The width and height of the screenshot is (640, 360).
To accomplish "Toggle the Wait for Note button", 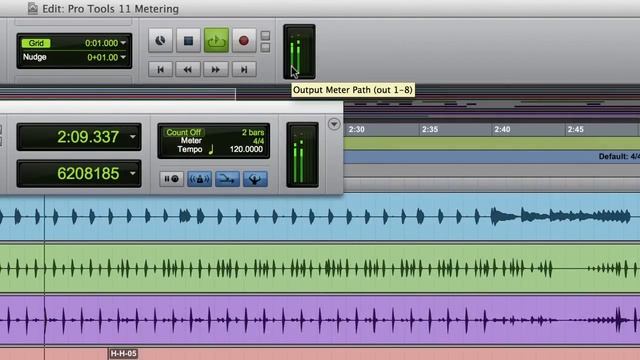I will click(x=171, y=179).
